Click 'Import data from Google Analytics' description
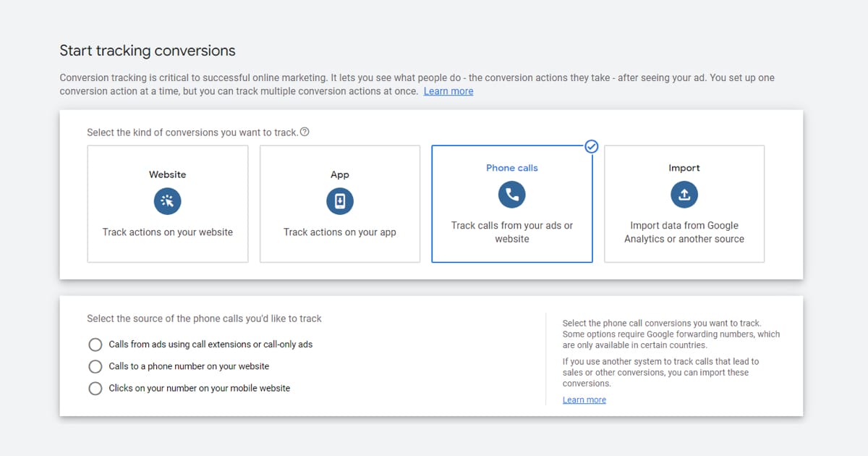The width and height of the screenshot is (868, 456). (x=684, y=232)
